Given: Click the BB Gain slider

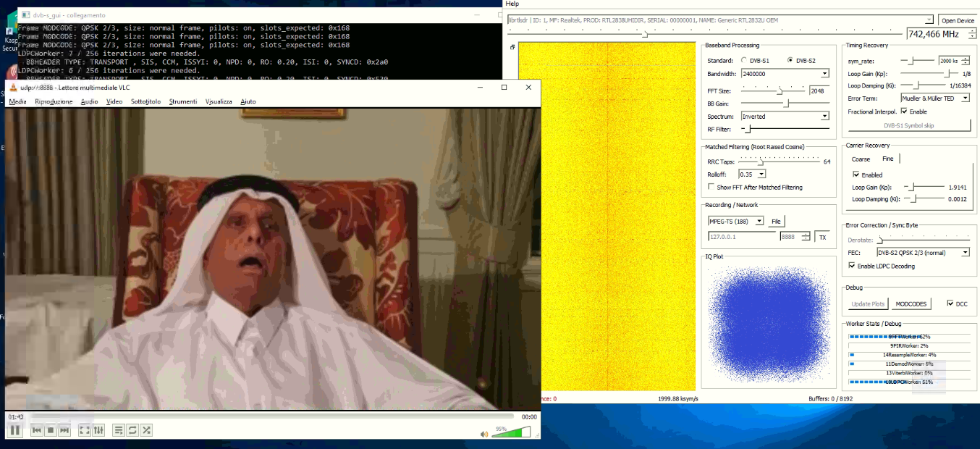Looking at the screenshot, I should pyautogui.click(x=785, y=103).
